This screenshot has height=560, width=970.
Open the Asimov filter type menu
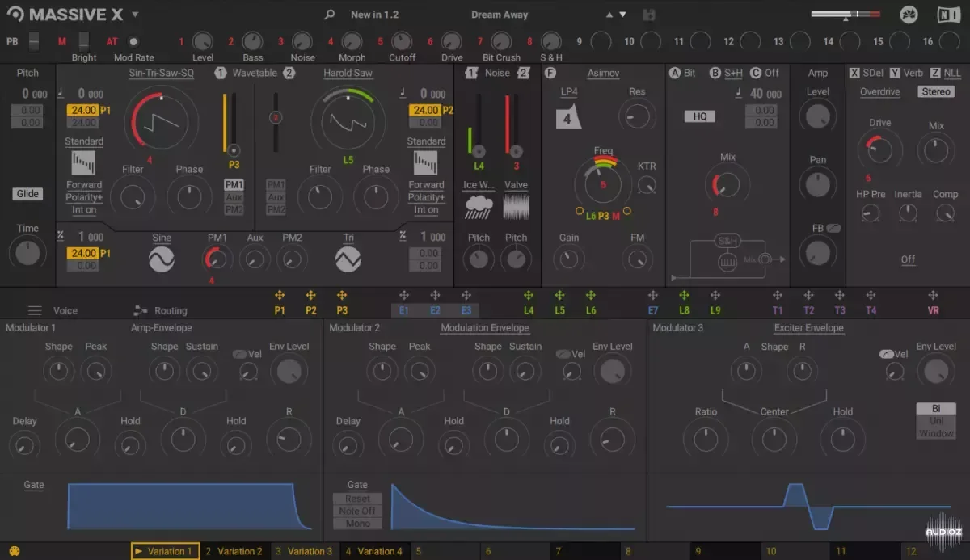(603, 73)
